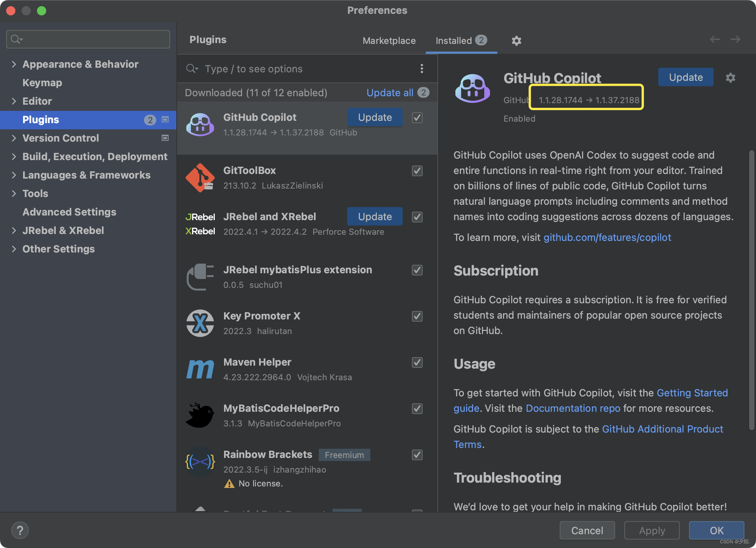Click the GitHub Copilot plugin icon in list

(x=200, y=125)
